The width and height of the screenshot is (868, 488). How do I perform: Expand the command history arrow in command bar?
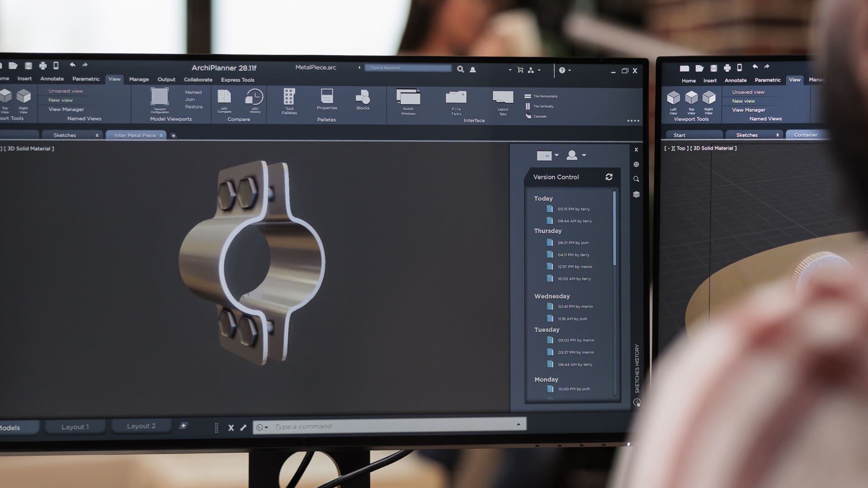coord(519,424)
